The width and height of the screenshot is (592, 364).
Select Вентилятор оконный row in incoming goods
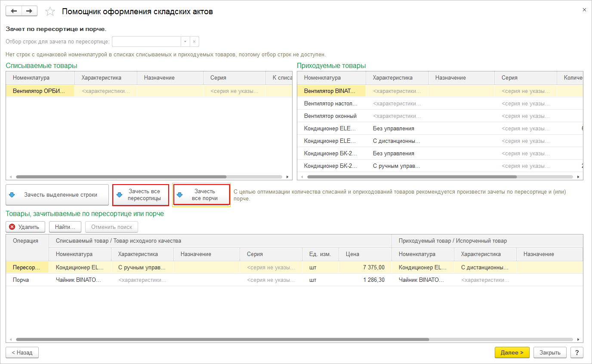point(330,116)
